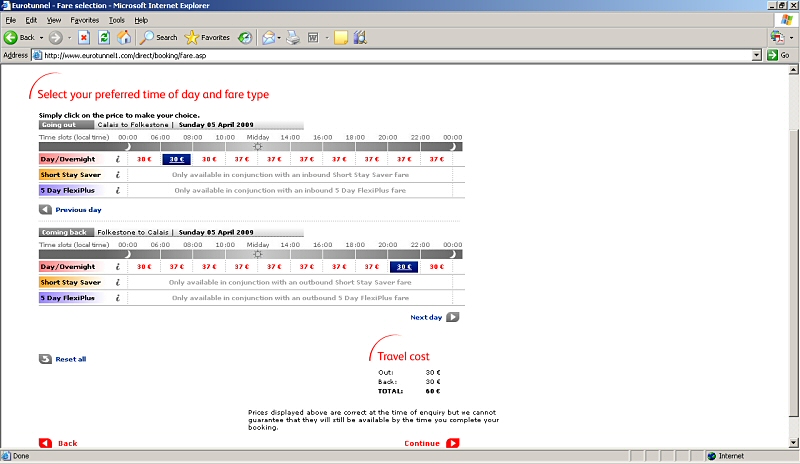Viewport: 800px width, 464px height.
Task: Go to the Home page icon
Action: click(x=124, y=37)
